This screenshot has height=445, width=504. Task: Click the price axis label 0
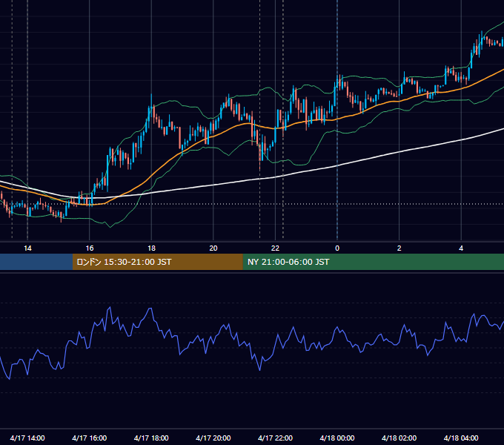(x=337, y=248)
